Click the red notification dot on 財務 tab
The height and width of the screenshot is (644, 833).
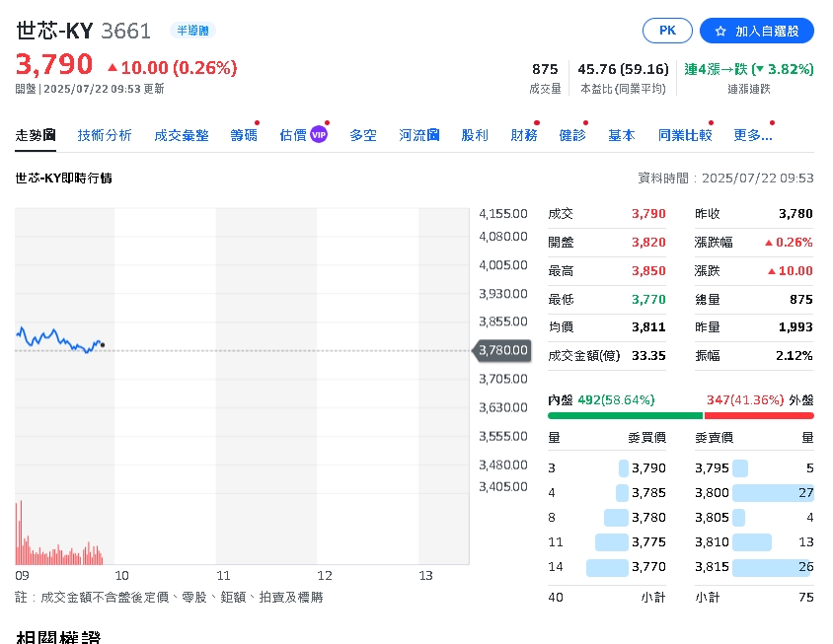click(x=536, y=123)
